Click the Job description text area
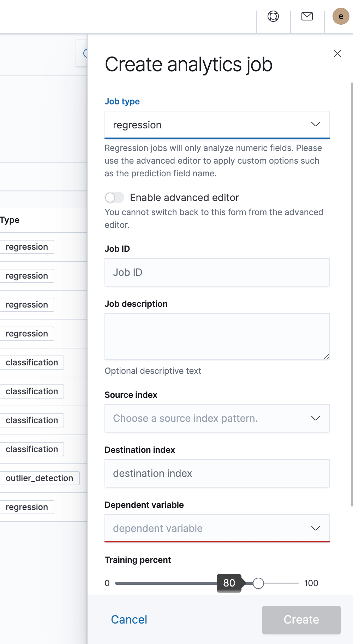353x644 pixels. click(217, 336)
